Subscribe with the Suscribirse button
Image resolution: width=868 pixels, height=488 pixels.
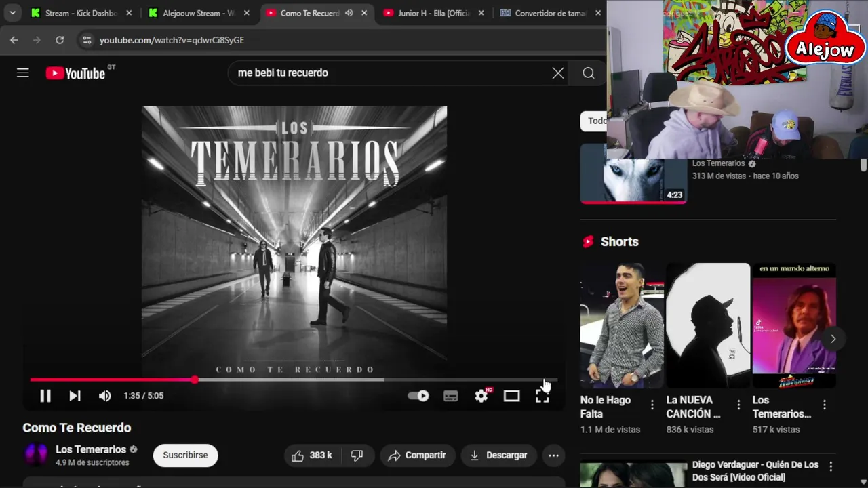tap(185, 455)
